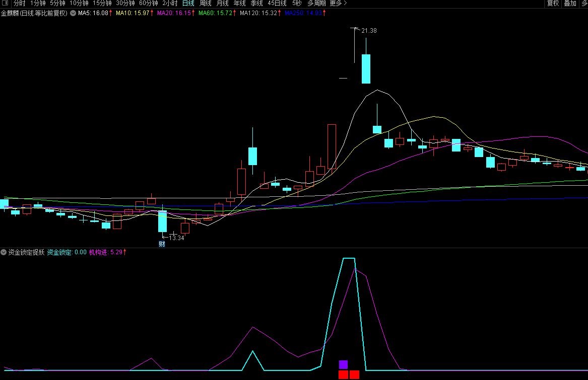Screen dimensions: 588x380
Task: Switch to 60分钟 chart period
Action: (148, 3)
